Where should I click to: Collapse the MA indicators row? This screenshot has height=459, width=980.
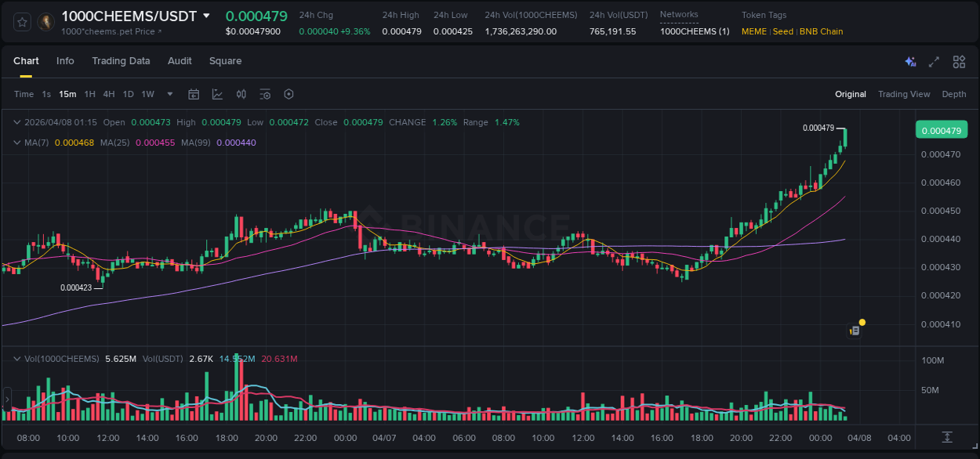[17, 143]
